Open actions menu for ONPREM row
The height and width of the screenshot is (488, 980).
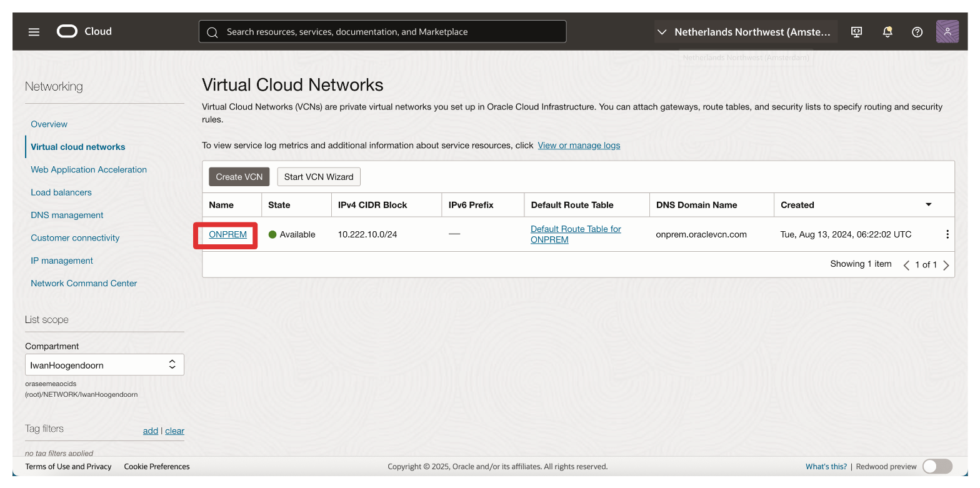[947, 234]
